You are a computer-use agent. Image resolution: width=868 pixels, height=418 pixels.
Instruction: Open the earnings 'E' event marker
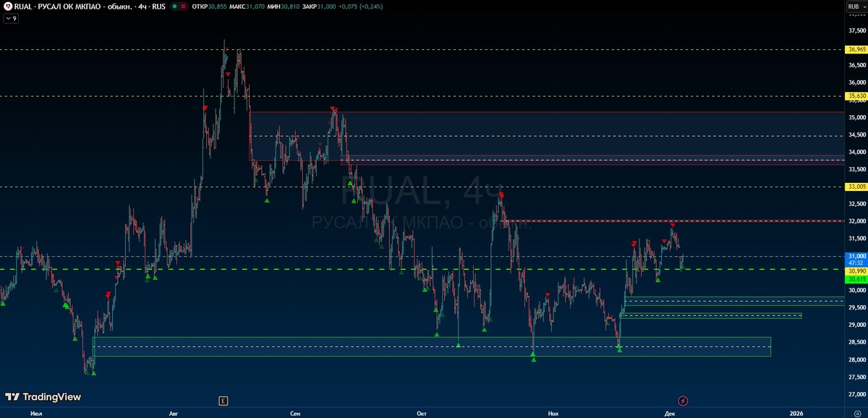tap(223, 400)
